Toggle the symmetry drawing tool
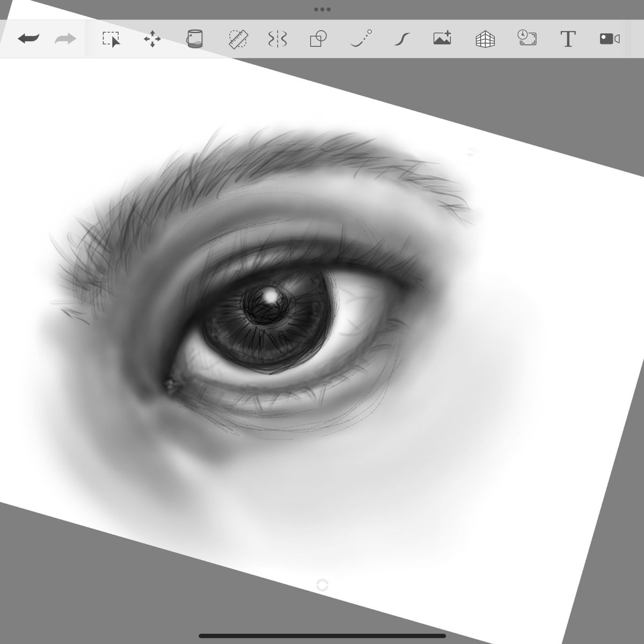Screen dimensions: 644x644 [277, 39]
